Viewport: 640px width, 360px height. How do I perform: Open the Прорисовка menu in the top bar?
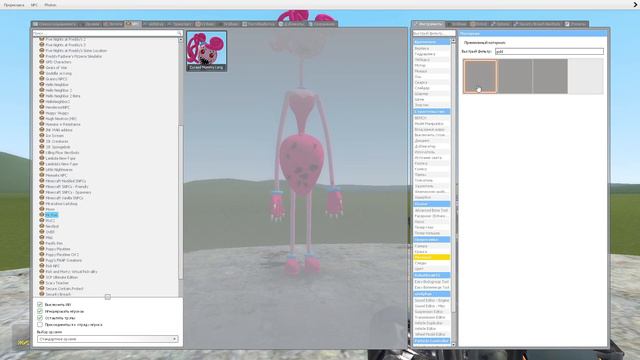pyautogui.click(x=14, y=5)
